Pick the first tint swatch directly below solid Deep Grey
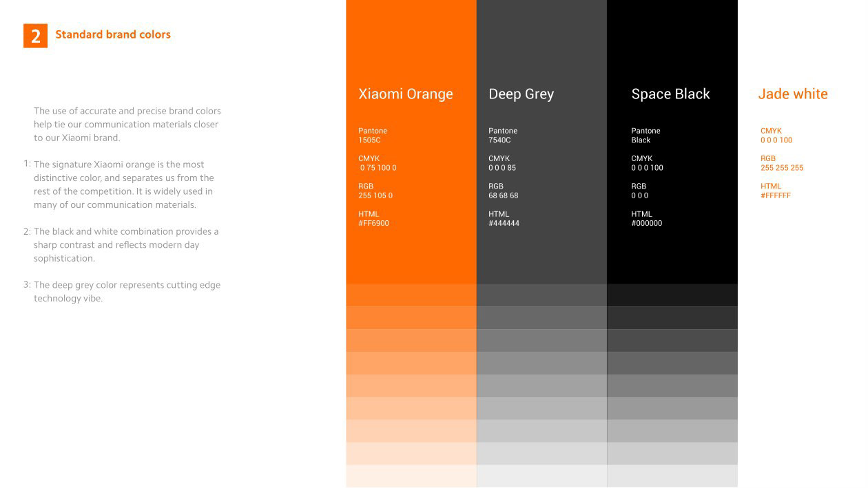 [541, 295]
